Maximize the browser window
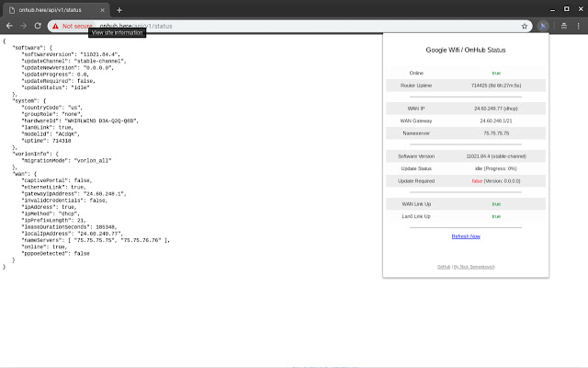 click(567, 9)
